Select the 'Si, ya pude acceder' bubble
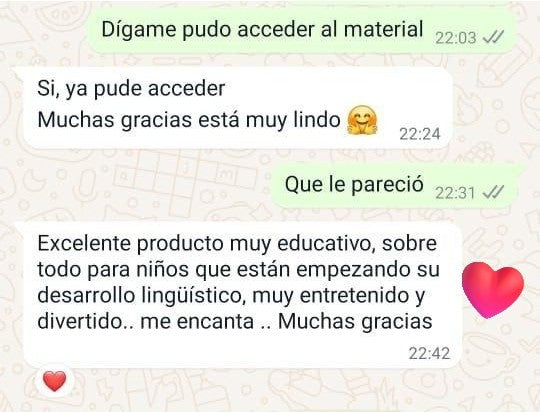 (238, 109)
